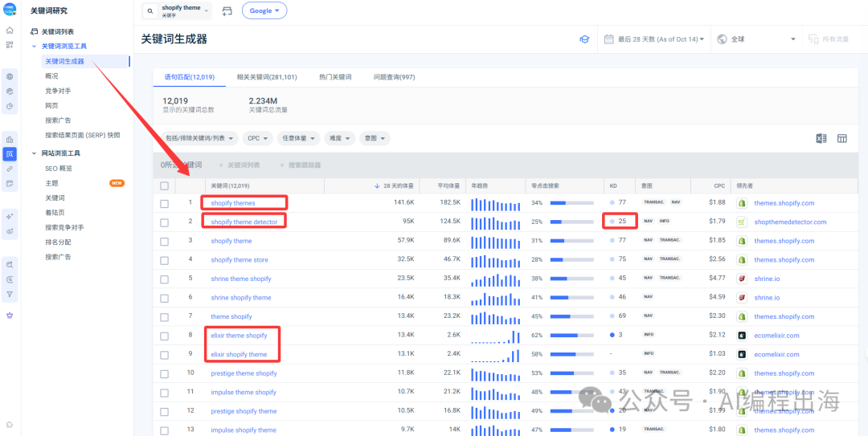Click the globe icon beside 全球
Image resolution: width=868 pixels, height=436 pixels.
[x=721, y=39]
